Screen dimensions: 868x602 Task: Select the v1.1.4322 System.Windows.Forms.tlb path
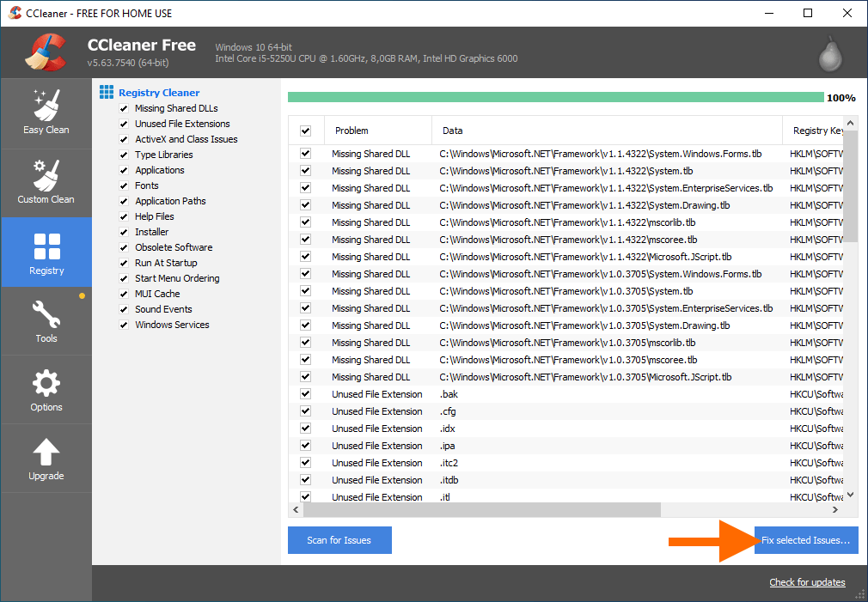[601, 154]
